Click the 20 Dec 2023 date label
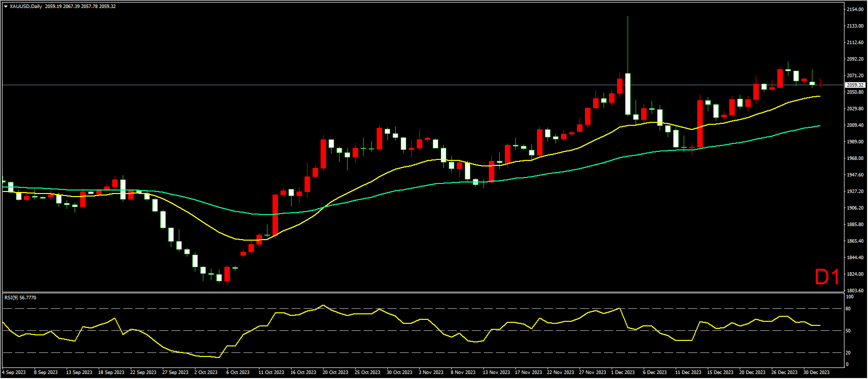Viewport: 868px width, 379px height. point(752,372)
